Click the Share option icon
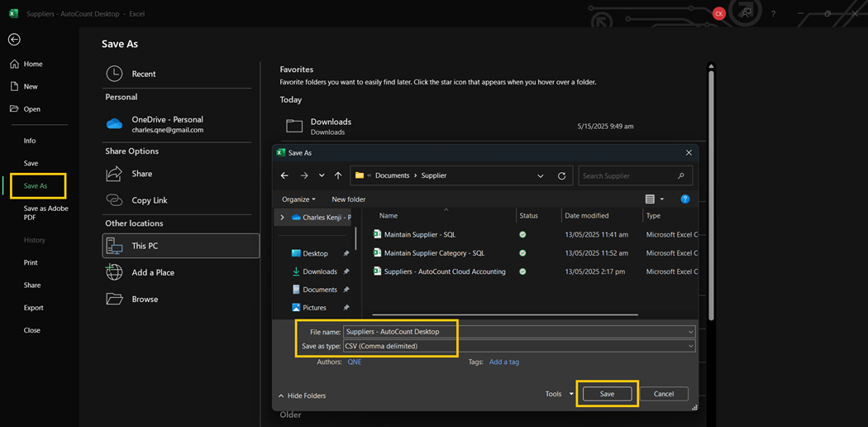The width and height of the screenshot is (868, 427). [x=113, y=174]
